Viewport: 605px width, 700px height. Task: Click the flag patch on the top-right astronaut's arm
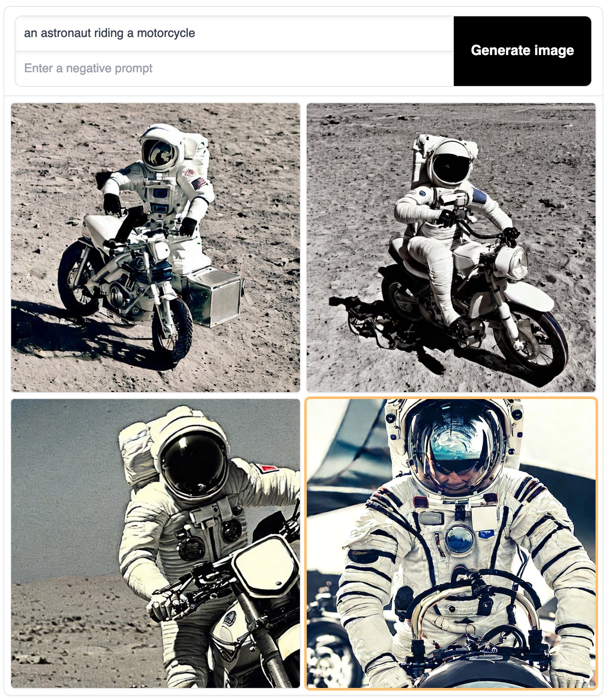(x=478, y=196)
